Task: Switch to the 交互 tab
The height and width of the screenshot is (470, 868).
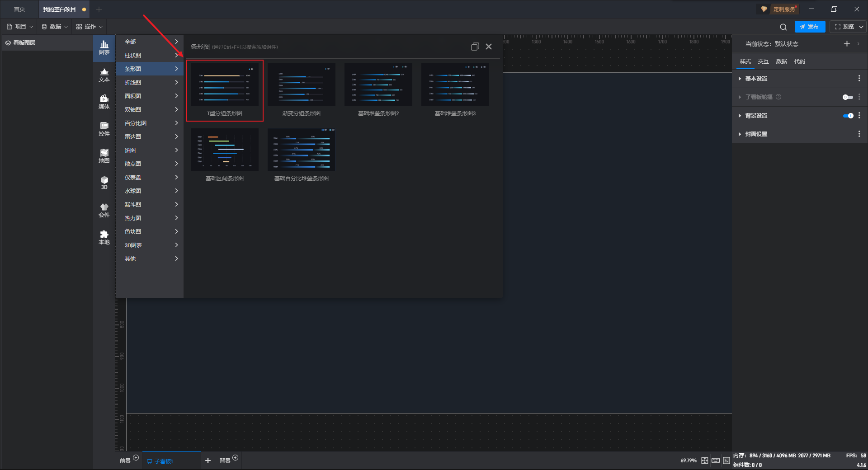Action: coord(763,61)
